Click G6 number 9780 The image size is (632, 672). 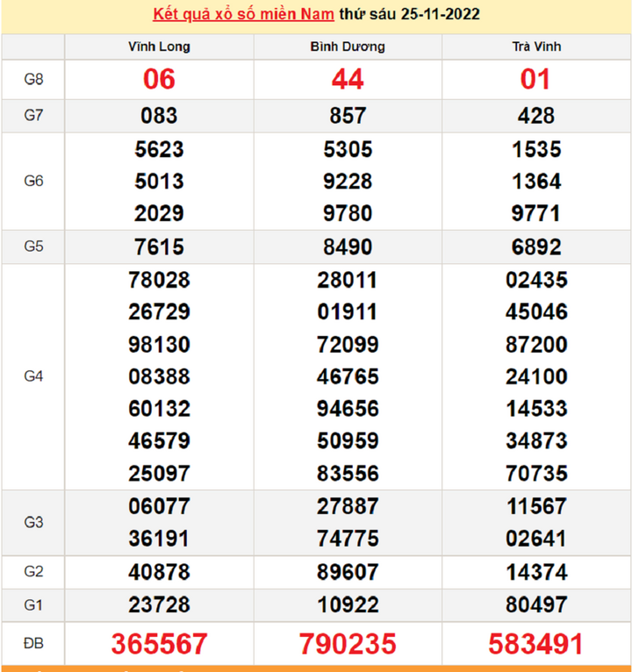click(x=348, y=213)
